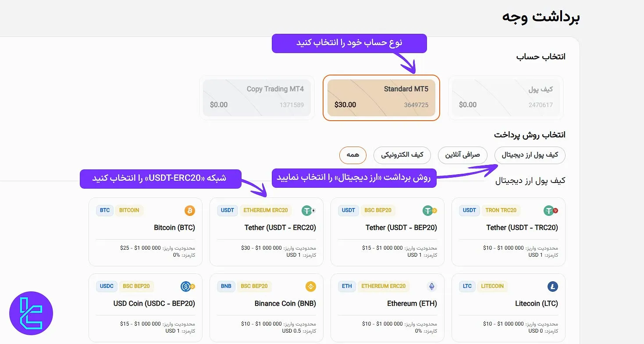644x344 pixels.
Task: Choose the Litecoin (LTC) withdrawal card
Action: click(508, 307)
